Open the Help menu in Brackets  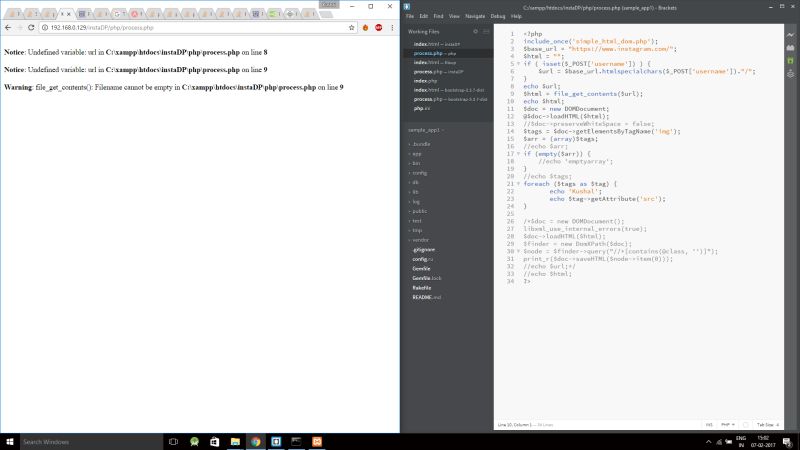click(516, 16)
